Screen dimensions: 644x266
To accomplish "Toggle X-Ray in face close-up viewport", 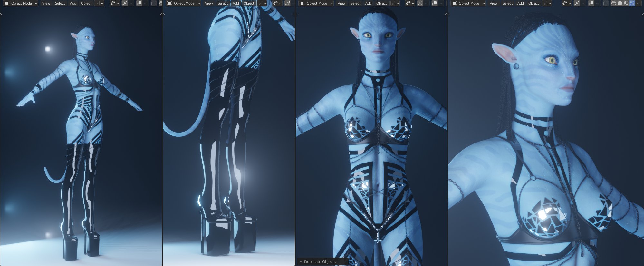I will click(x=606, y=3).
